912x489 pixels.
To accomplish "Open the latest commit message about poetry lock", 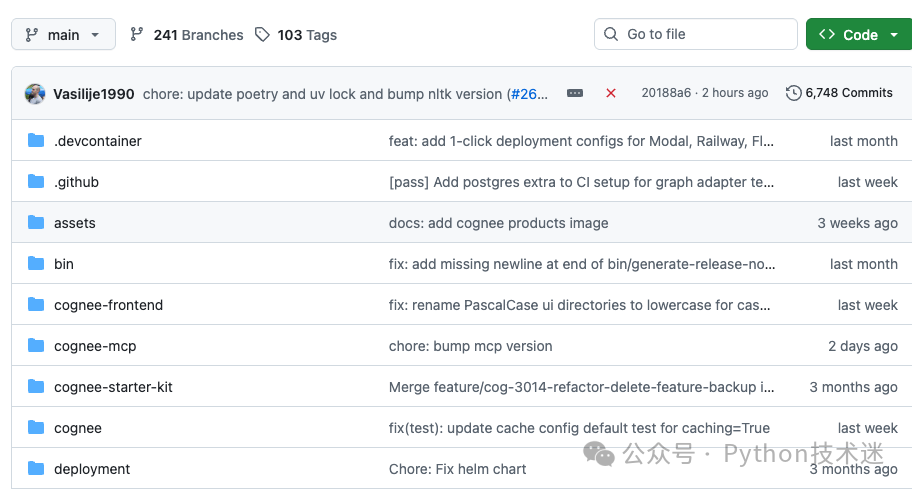I will [323, 94].
